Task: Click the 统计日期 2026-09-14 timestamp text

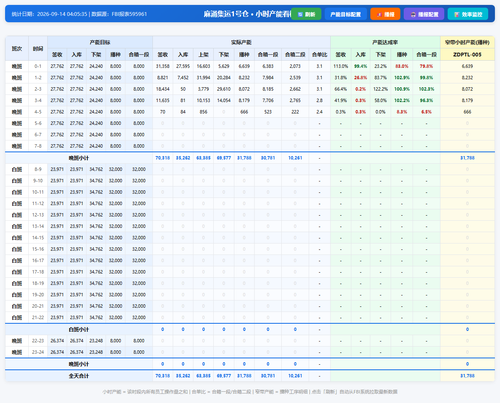Action: coord(49,14)
